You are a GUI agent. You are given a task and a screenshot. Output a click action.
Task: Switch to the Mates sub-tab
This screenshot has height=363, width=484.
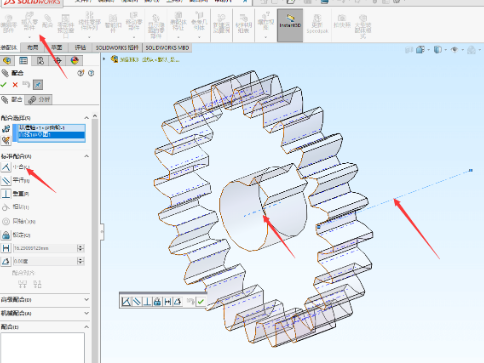coord(12,100)
